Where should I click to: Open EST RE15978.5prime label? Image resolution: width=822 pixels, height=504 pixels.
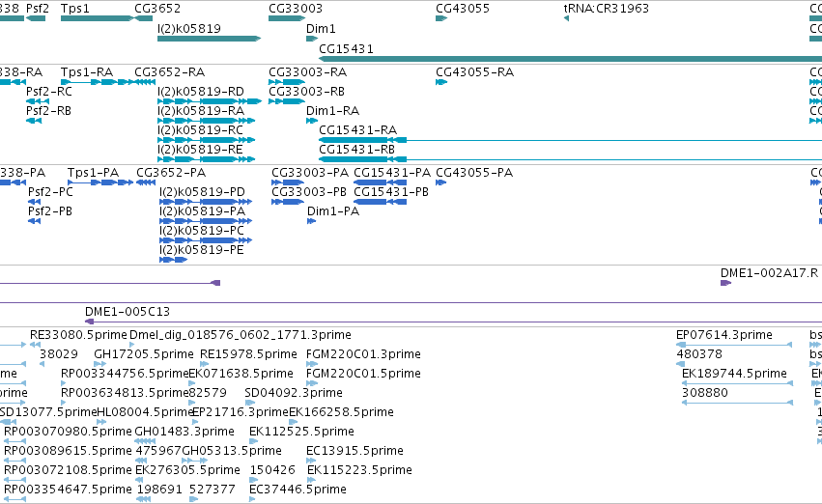pos(248,354)
